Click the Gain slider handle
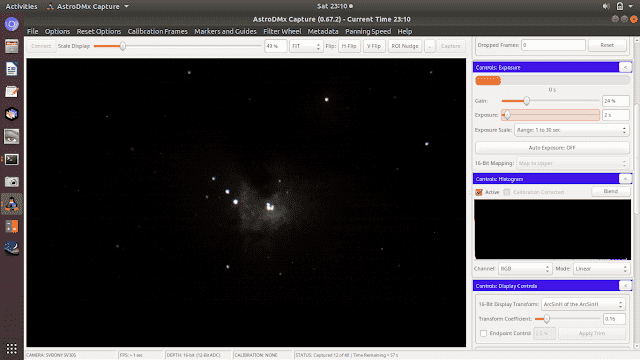 (527, 101)
